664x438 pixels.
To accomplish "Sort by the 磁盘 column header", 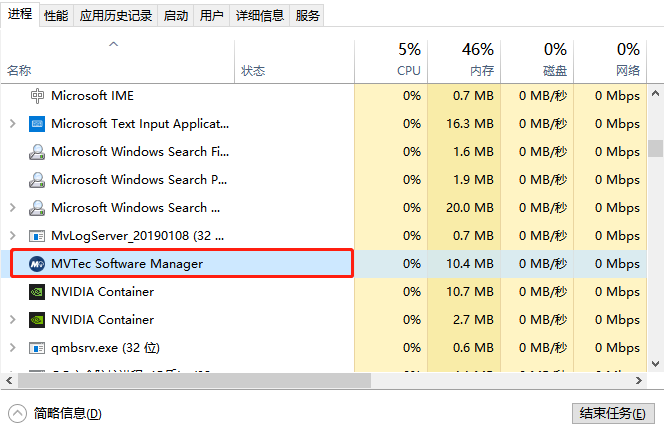I will coord(537,61).
